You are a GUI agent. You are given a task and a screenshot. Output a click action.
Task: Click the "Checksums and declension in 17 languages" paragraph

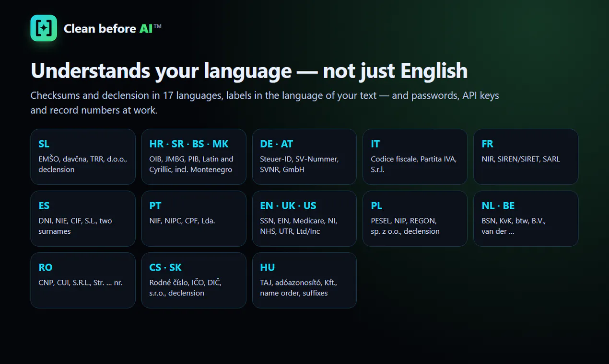click(x=265, y=102)
